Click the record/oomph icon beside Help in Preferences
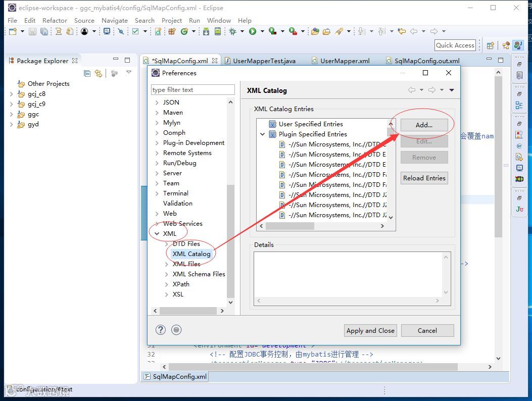 [x=176, y=330]
